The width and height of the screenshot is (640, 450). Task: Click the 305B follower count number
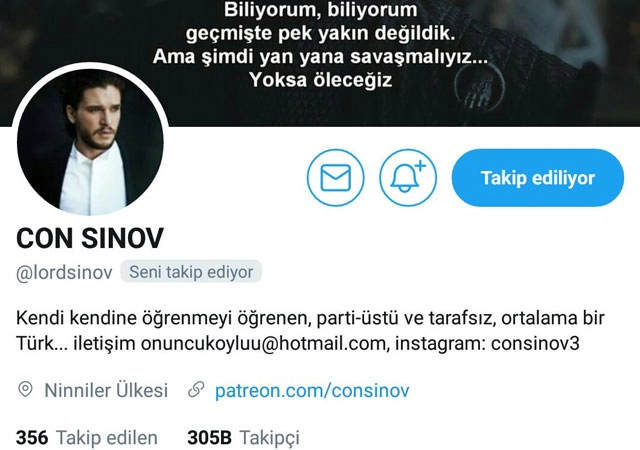click(209, 438)
